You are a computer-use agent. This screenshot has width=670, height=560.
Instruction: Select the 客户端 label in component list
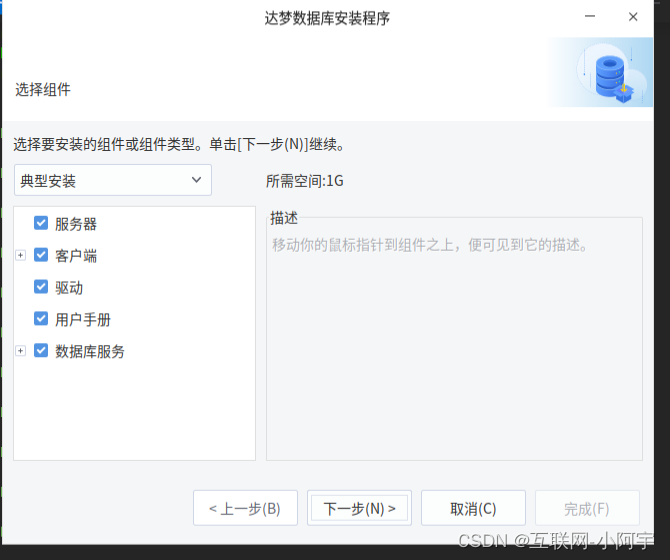click(x=76, y=256)
